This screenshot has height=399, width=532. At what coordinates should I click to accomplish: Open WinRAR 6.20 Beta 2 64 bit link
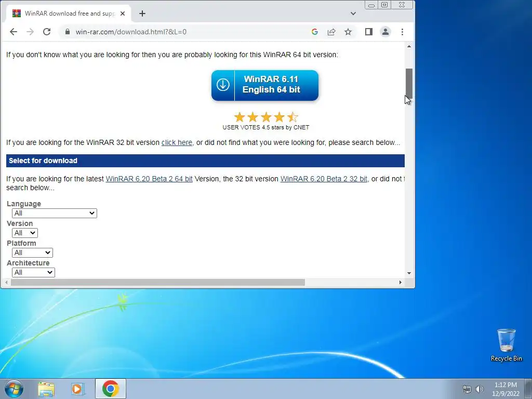point(149,179)
